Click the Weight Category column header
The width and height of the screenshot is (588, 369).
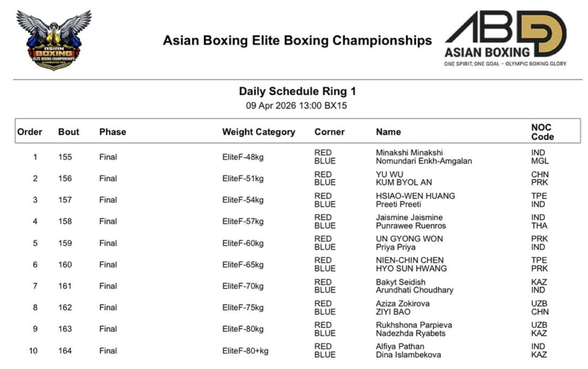pyautogui.click(x=258, y=132)
